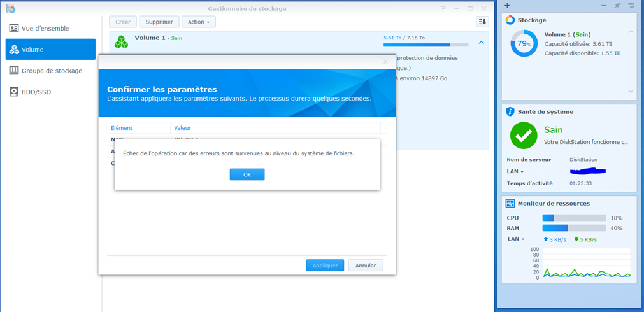
Task: Click the 5 KB/s download rate
Action: click(x=585, y=239)
